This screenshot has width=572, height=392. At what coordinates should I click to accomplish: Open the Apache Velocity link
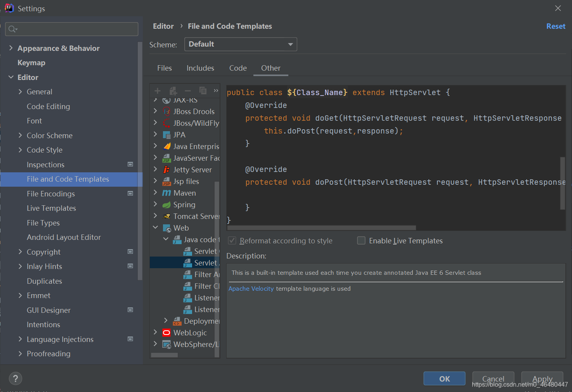[x=251, y=288]
